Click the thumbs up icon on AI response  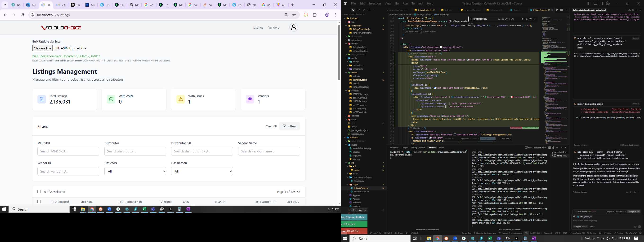coord(627,192)
